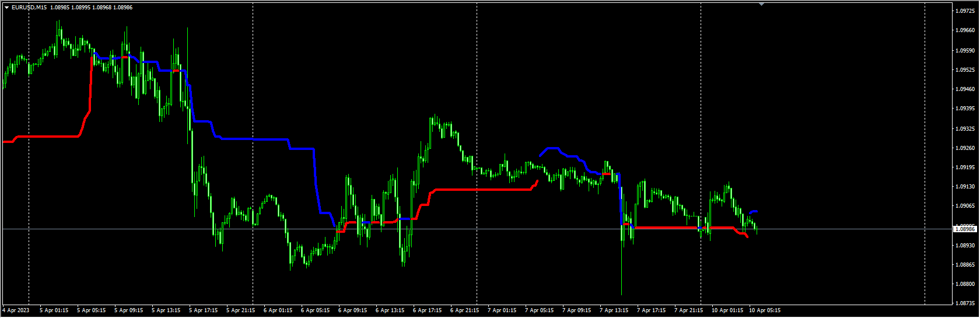Viewport: 980px width, 318px height.
Task: Click the 1.08800 price axis label
Action: [x=965, y=284]
